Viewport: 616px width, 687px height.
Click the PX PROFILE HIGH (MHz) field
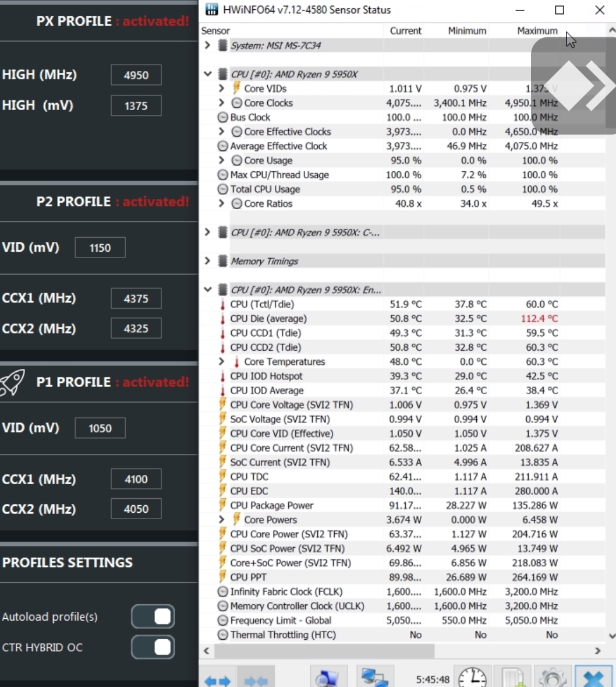[x=136, y=75]
